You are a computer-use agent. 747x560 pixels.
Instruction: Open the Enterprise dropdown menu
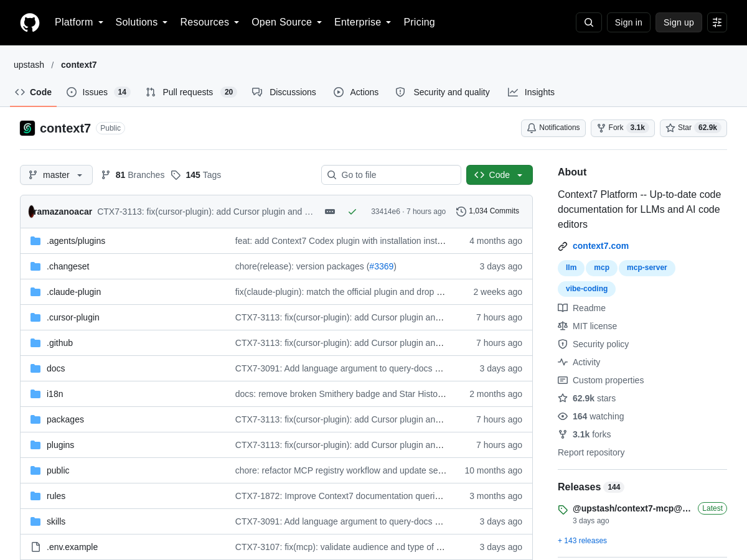click(x=363, y=22)
